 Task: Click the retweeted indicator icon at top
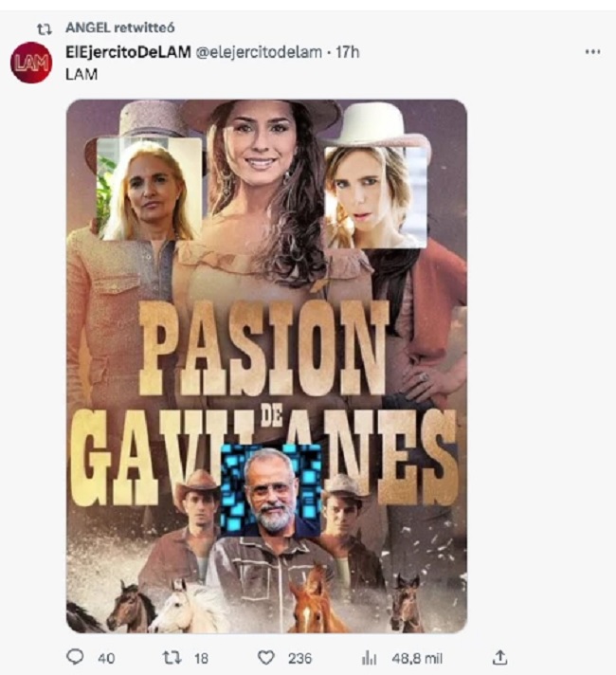pos(45,28)
